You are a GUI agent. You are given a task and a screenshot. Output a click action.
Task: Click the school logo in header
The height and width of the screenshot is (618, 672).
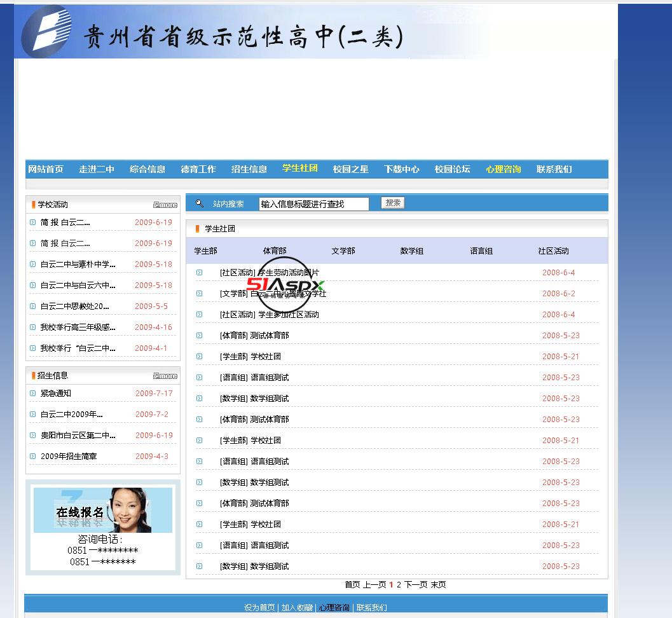pyautogui.click(x=46, y=32)
